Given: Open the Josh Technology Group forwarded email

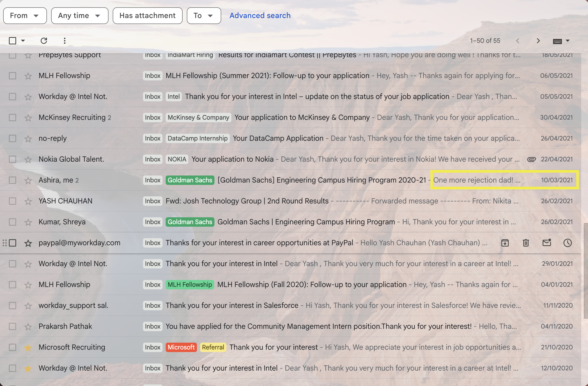Looking at the screenshot, I should (x=291, y=201).
